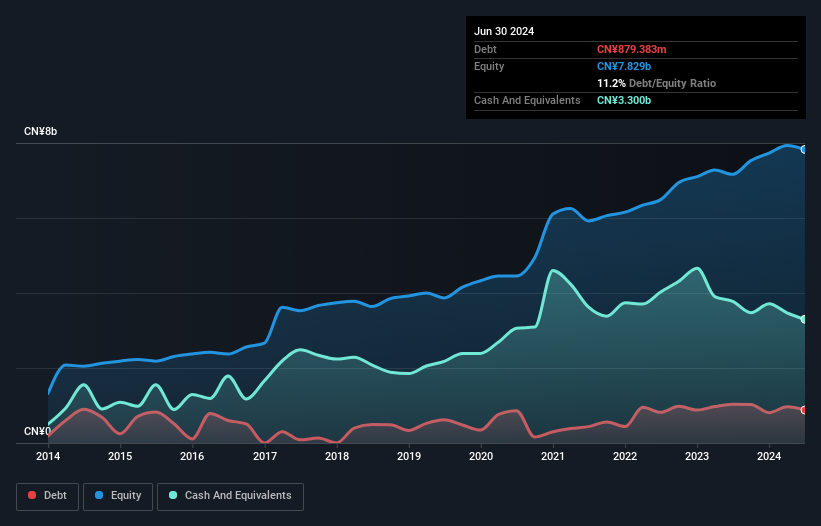
Task: Click the CN¥7.829b equity value
Action: (x=624, y=66)
